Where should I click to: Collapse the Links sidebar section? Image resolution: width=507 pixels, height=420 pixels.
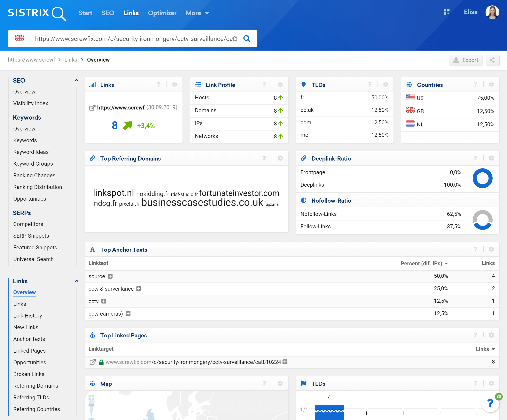[76, 281]
